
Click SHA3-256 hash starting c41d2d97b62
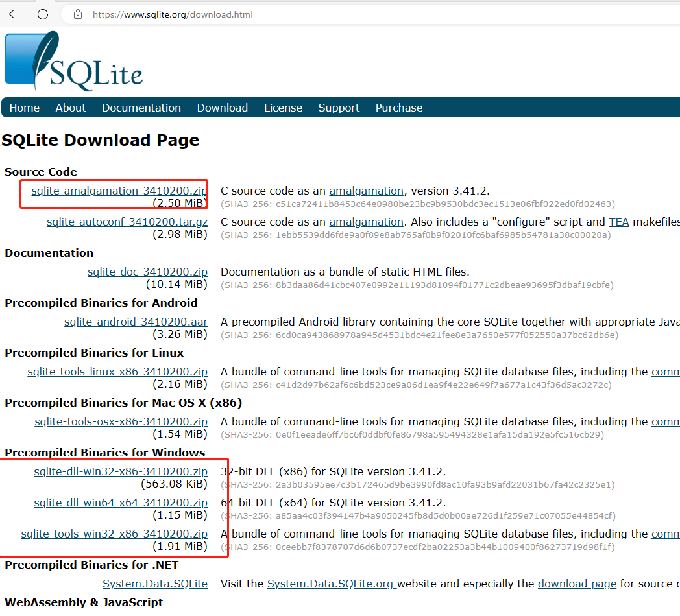tap(416, 385)
